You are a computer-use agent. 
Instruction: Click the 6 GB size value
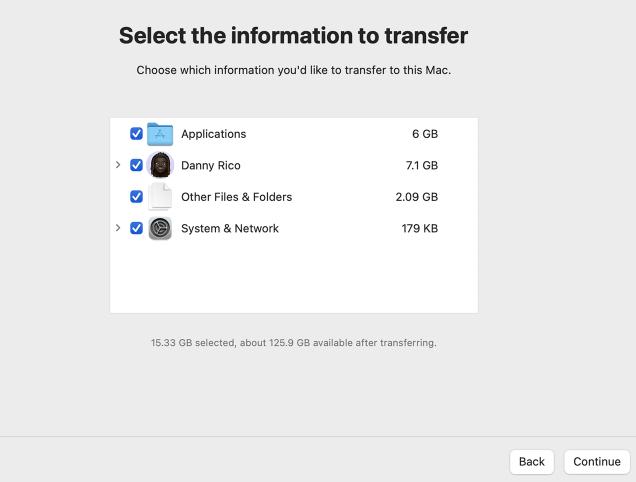click(424, 134)
